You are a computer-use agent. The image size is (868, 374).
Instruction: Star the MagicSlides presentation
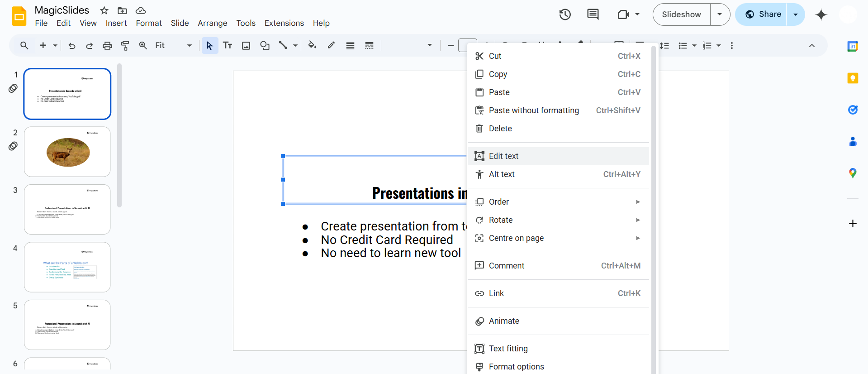point(104,10)
